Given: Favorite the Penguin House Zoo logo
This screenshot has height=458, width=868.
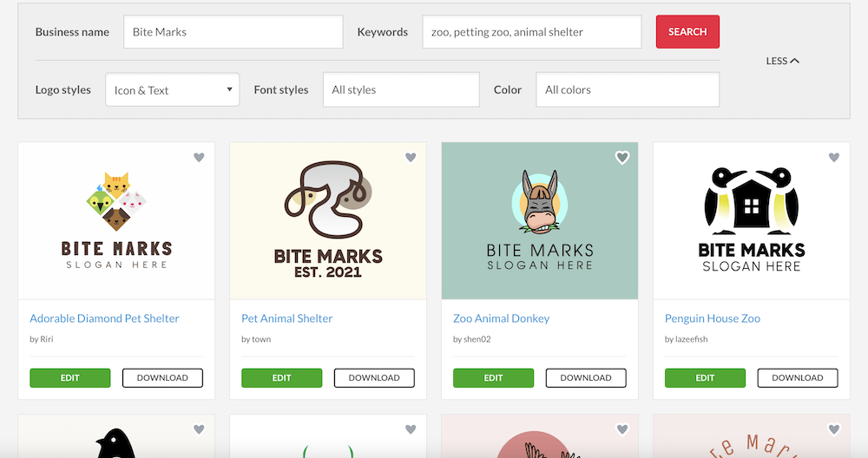Looking at the screenshot, I should pyautogui.click(x=834, y=158).
